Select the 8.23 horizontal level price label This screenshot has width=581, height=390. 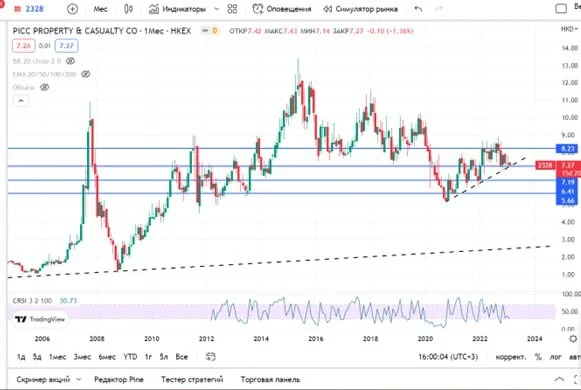tap(567, 149)
